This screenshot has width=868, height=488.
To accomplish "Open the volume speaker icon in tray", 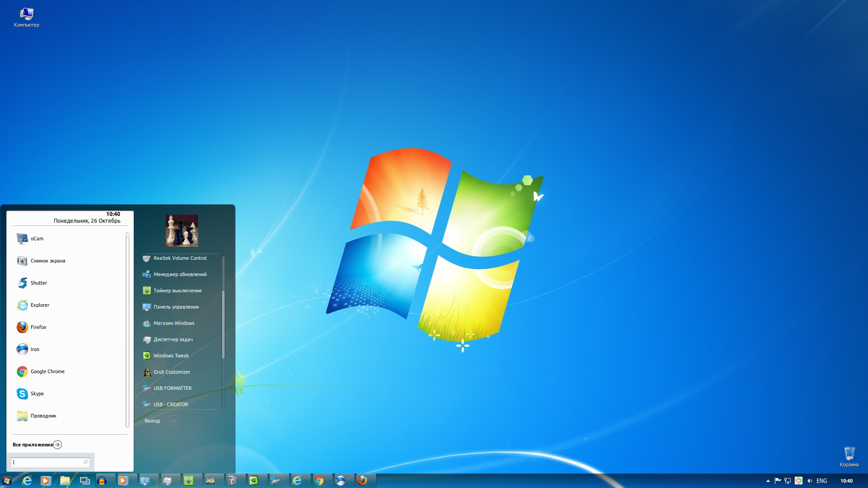I will pos(809,481).
